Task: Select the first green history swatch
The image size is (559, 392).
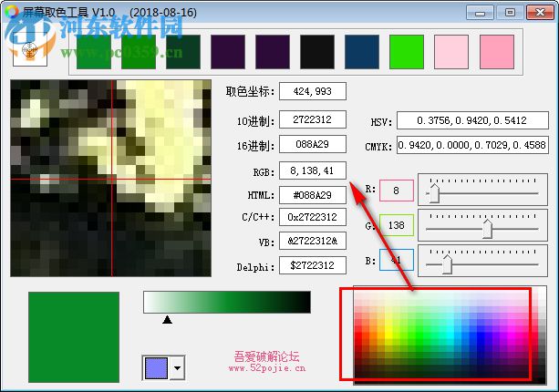Action: pos(94,52)
